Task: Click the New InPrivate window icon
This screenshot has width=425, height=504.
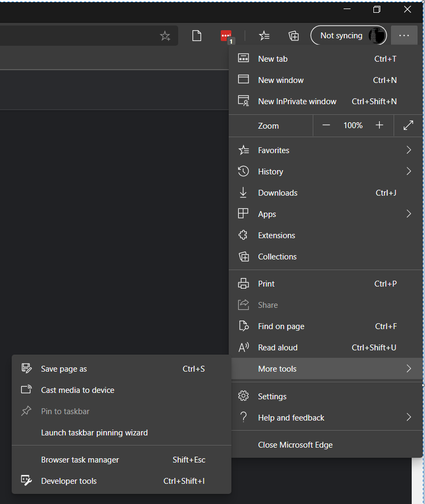Action: [244, 100]
